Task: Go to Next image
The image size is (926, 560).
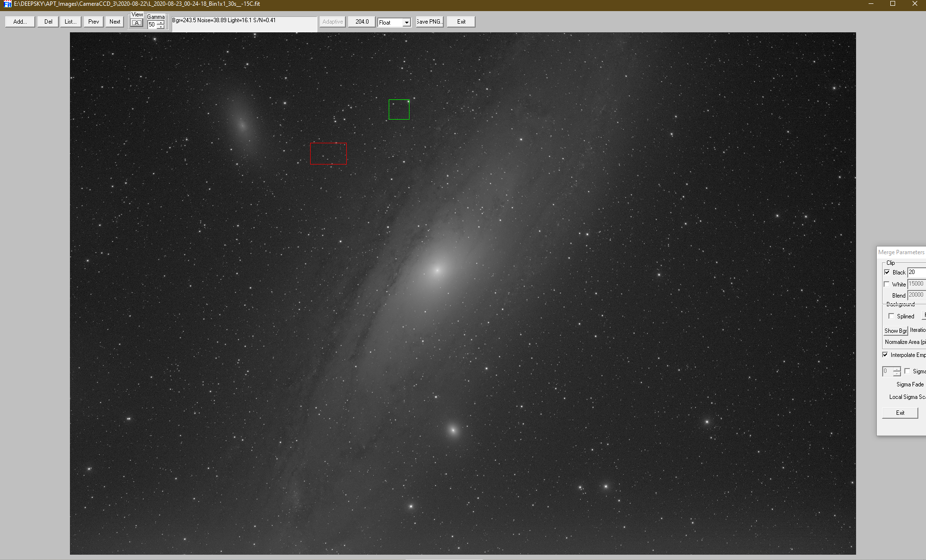Action: pyautogui.click(x=115, y=22)
